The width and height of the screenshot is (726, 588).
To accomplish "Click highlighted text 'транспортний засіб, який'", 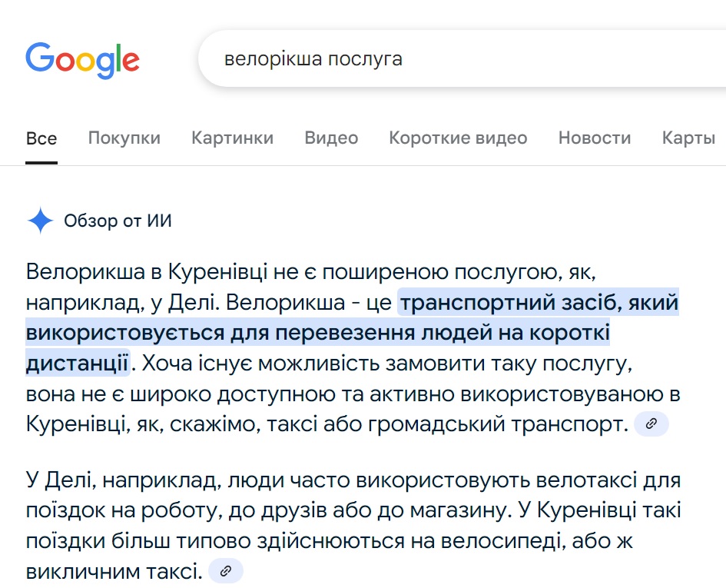I will click(538, 303).
